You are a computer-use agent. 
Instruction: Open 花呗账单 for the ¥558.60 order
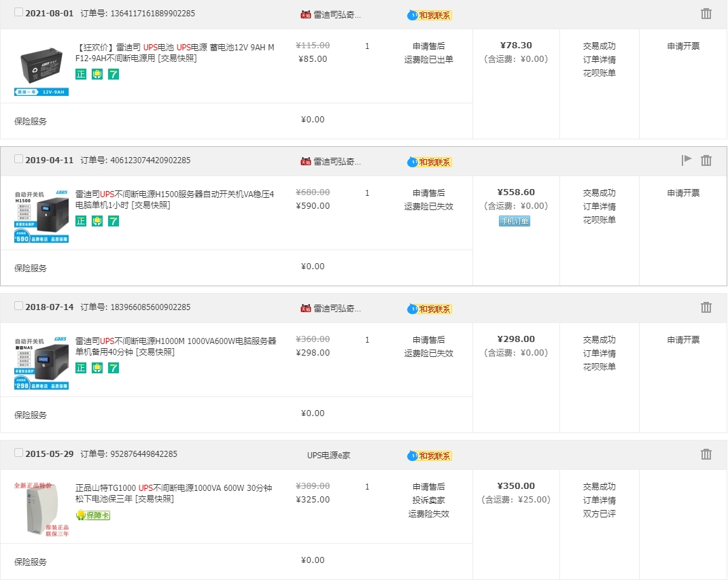coord(600,220)
